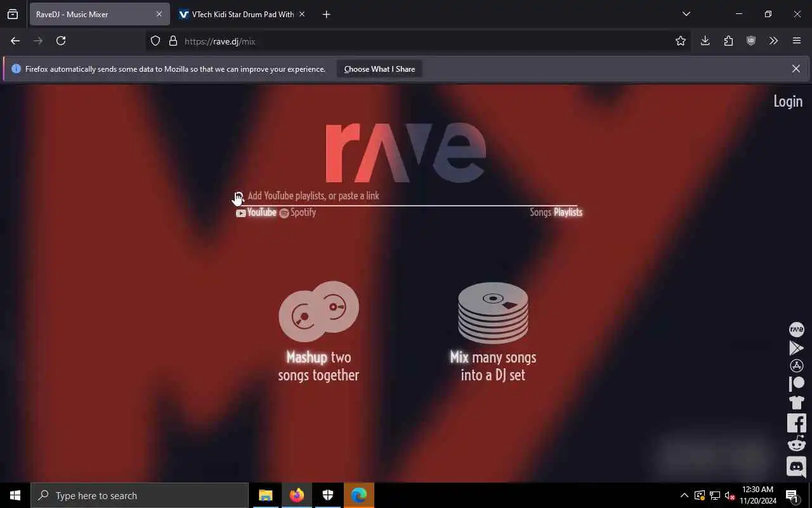This screenshot has height=508, width=812.
Task: Open the Facebook icon in sidebar
Action: pyautogui.click(x=796, y=423)
